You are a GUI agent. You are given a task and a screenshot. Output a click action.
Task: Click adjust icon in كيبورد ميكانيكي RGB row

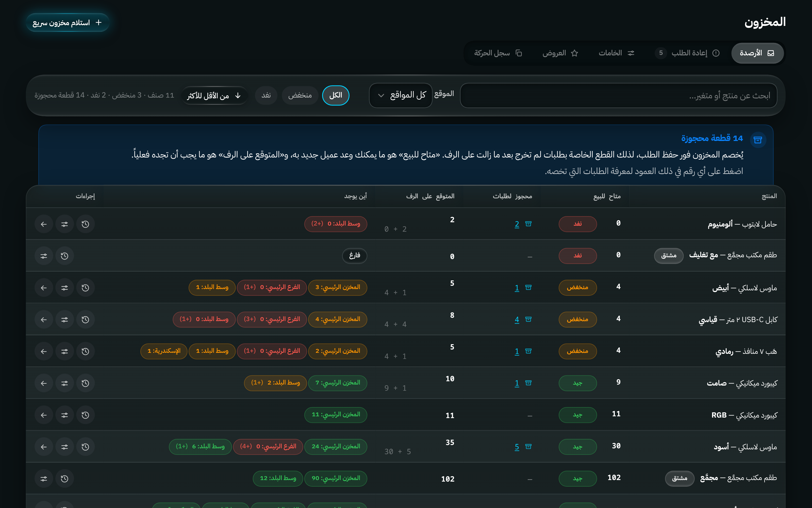pos(64,415)
